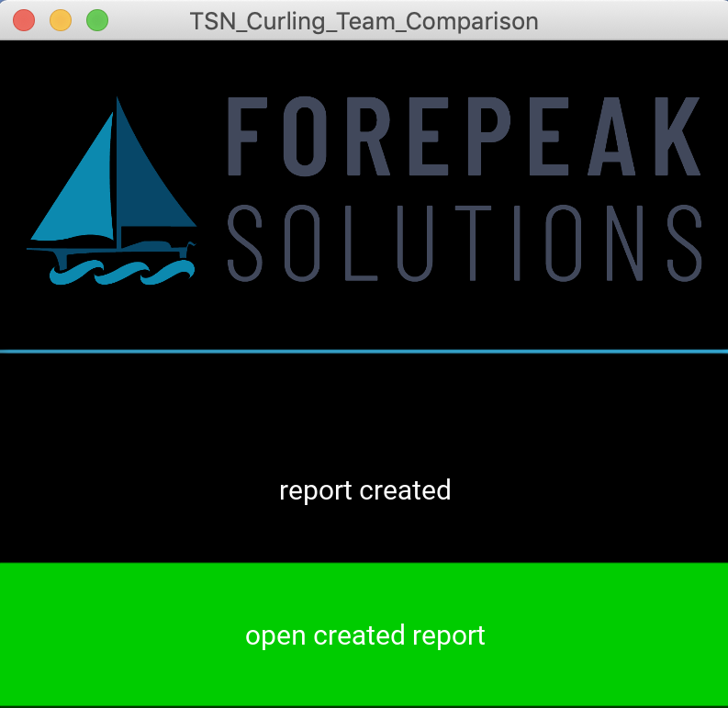
Task: Click the TSN_Curling_Team_Comparison window title
Action: tap(364, 20)
